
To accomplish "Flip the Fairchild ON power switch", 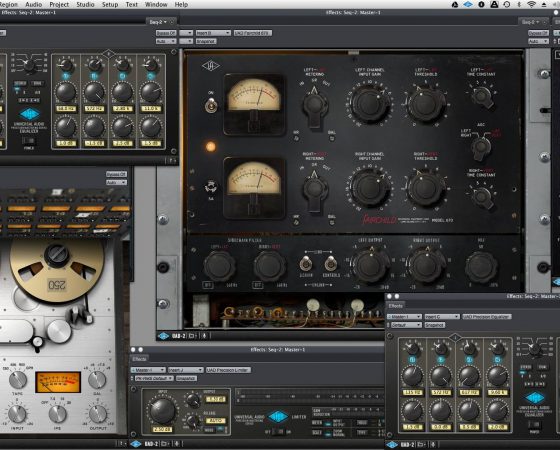I will point(211,105).
